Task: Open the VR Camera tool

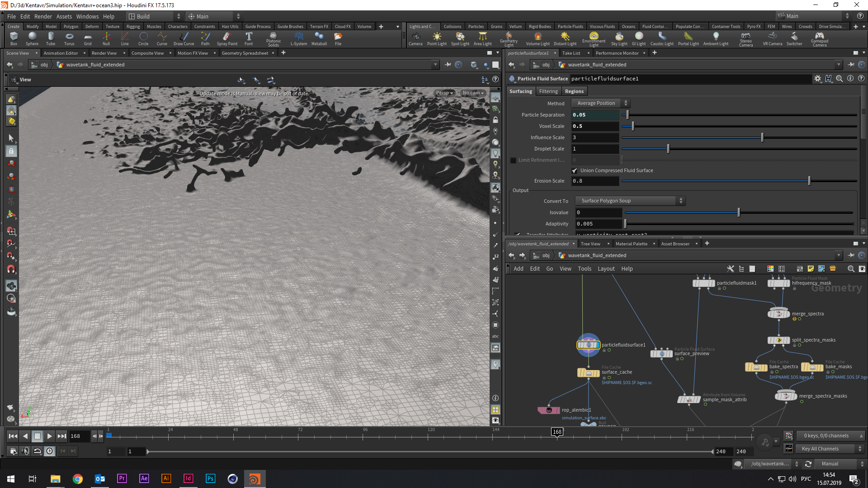Action: [x=772, y=39]
